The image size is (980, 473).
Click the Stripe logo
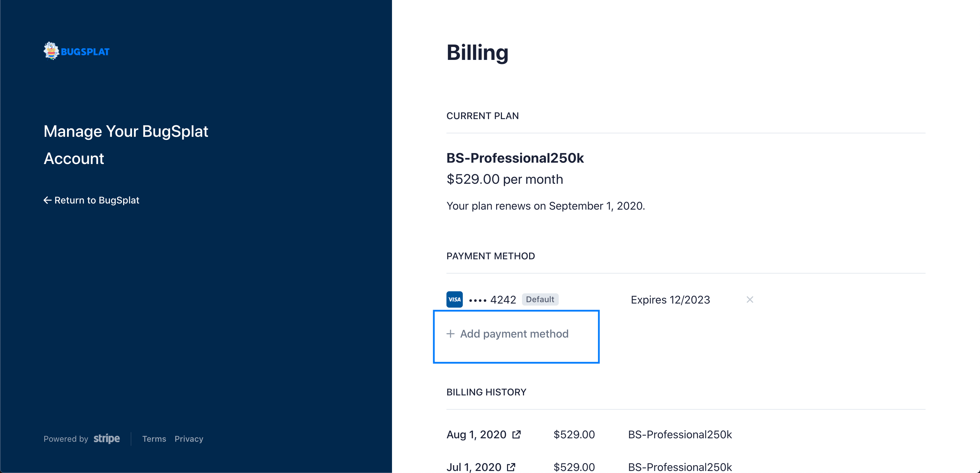[x=107, y=438]
